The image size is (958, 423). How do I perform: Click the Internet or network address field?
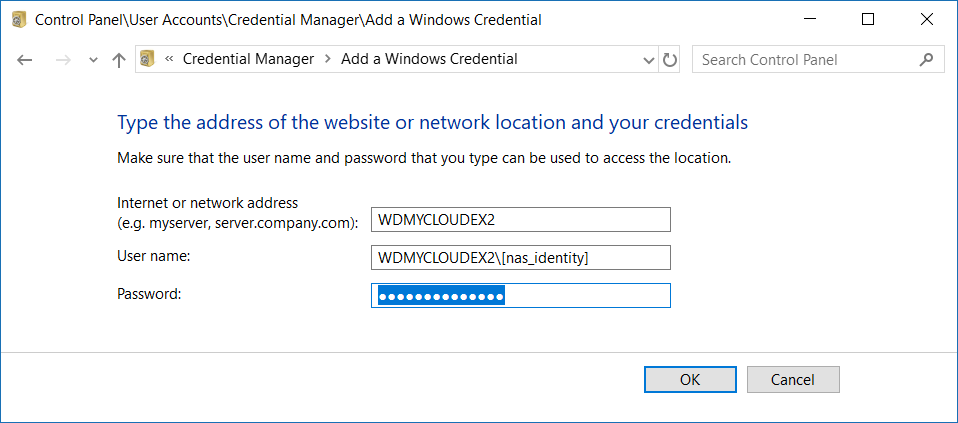[520, 220]
